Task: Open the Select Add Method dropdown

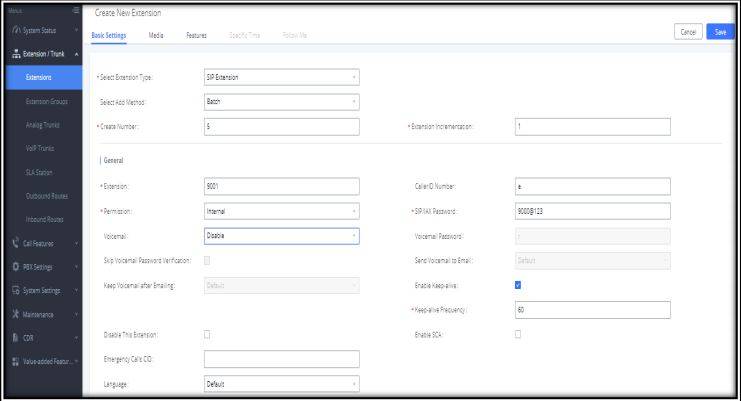Action: [280, 101]
